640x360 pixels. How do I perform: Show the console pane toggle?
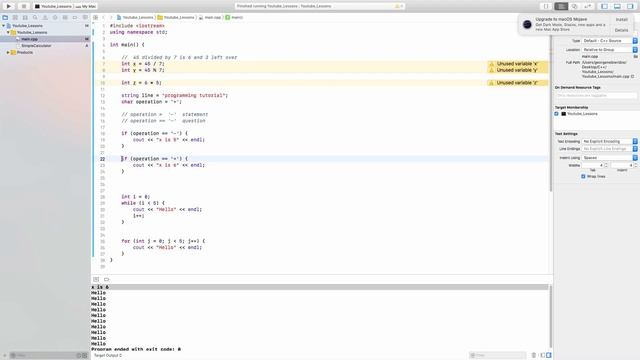(549, 355)
